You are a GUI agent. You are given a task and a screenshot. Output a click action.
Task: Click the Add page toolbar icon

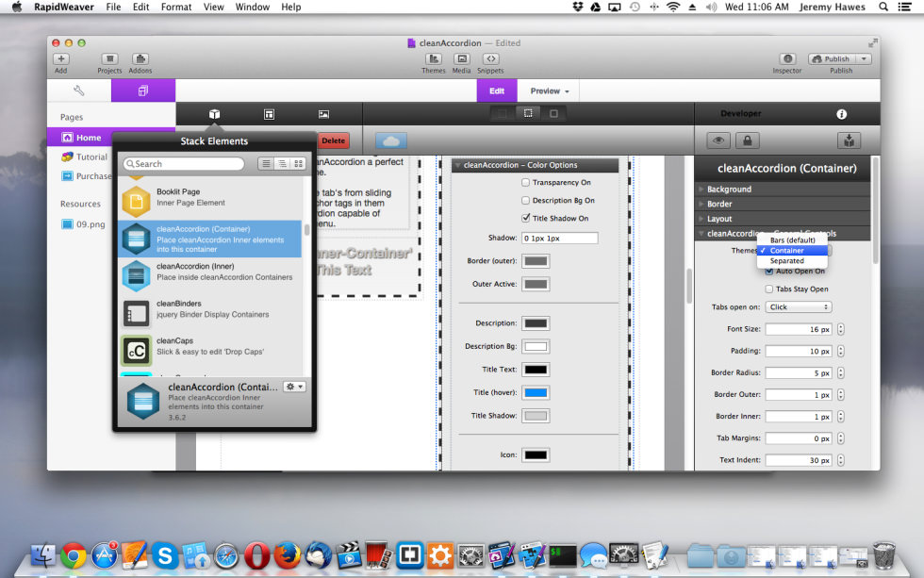(61, 58)
